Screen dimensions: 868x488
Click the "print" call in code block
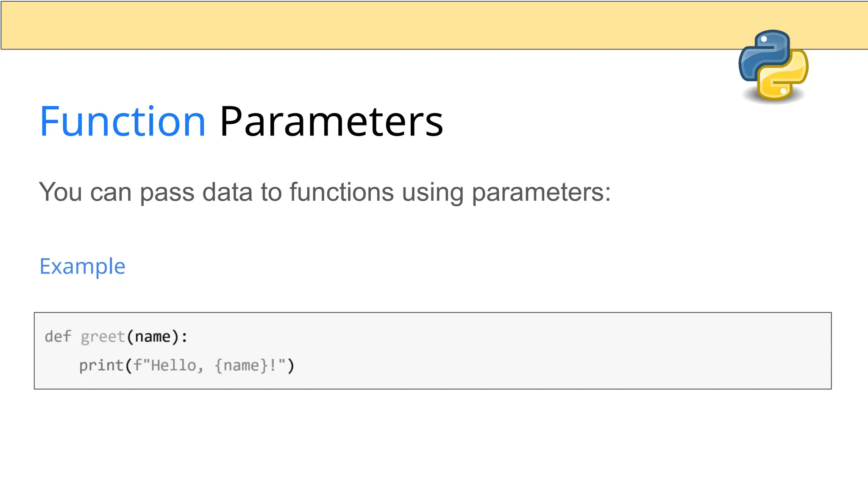[101, 365]
